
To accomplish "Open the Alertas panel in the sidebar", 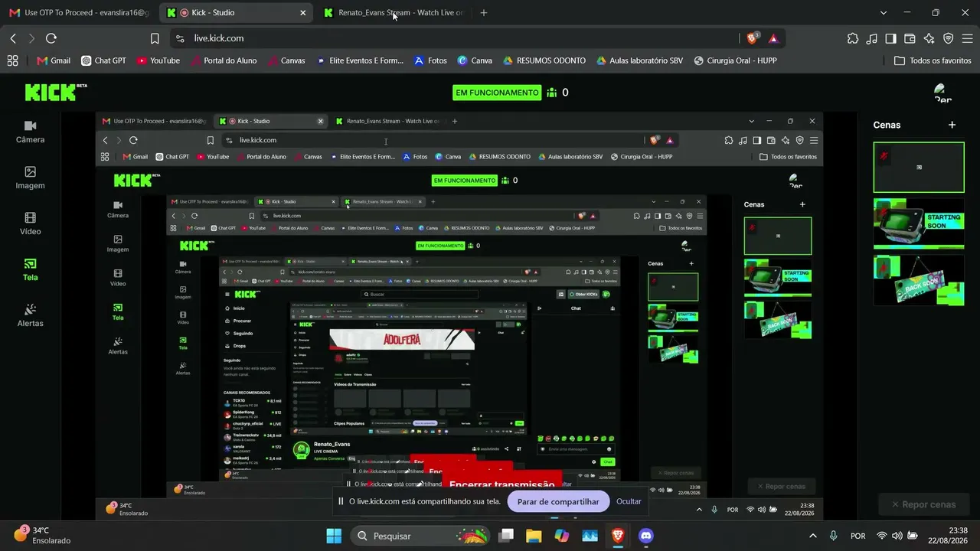I will click(x=31, y=315).
